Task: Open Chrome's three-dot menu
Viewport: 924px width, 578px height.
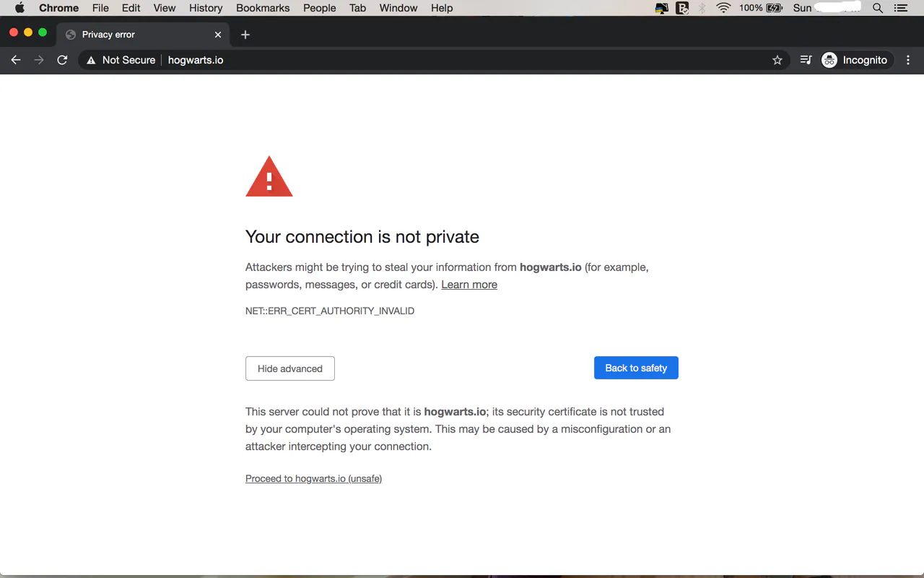Action: point(908,60)
